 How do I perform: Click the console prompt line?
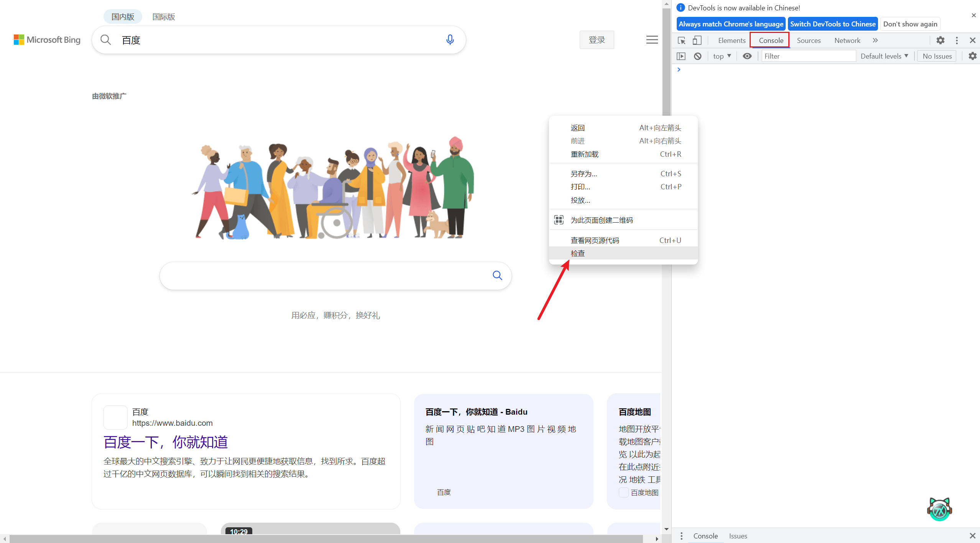(826, 69)
